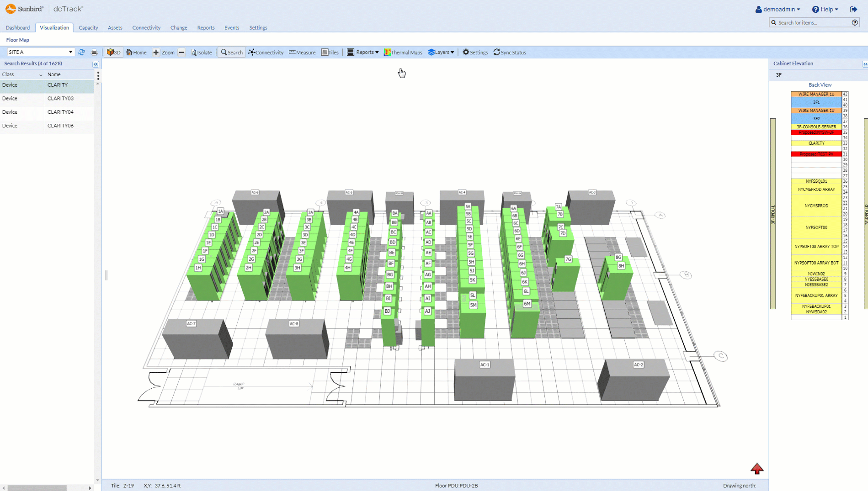The image size is (868, 491).
Task: Open the Reports toolbar dropdown
Action: point(363,53)
